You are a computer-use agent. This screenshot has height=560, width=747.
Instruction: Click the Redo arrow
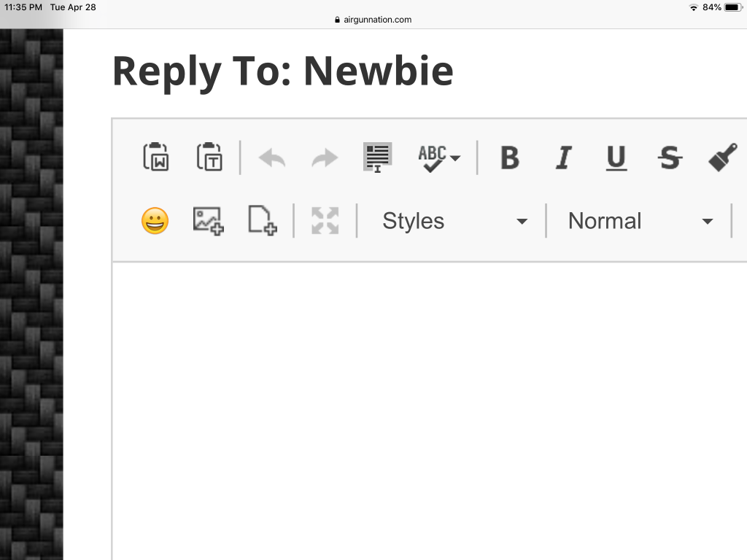click(325, 157)
